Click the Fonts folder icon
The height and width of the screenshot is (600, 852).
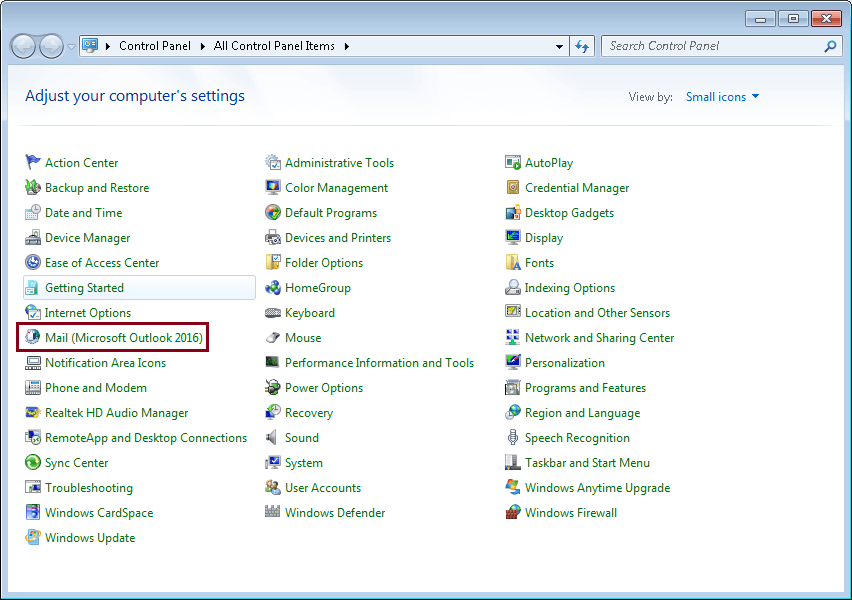(513, 262)
